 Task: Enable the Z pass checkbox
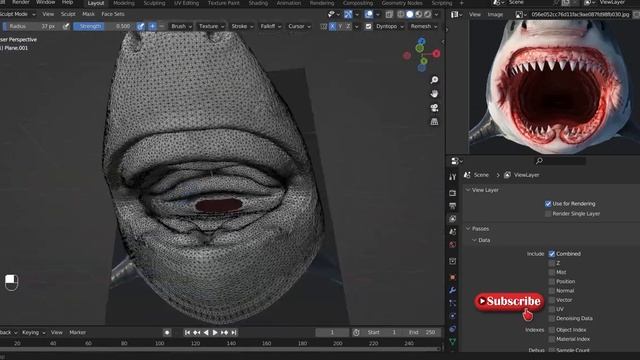click(552, 263)
